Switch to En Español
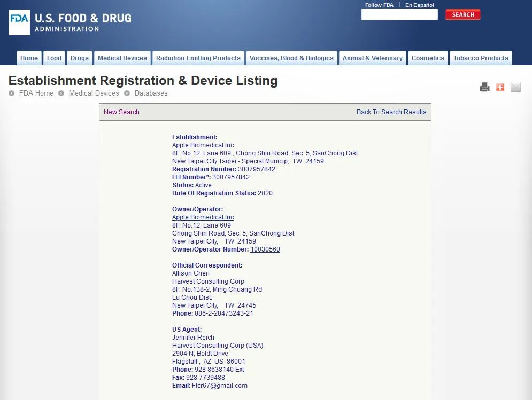Viewport: 532px width, 400px height. click(x=420, y=5)
